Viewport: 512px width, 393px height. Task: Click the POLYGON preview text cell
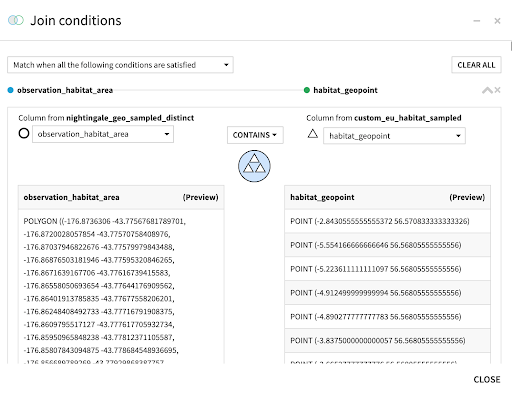pyautogui.click(x=121, y=287)
